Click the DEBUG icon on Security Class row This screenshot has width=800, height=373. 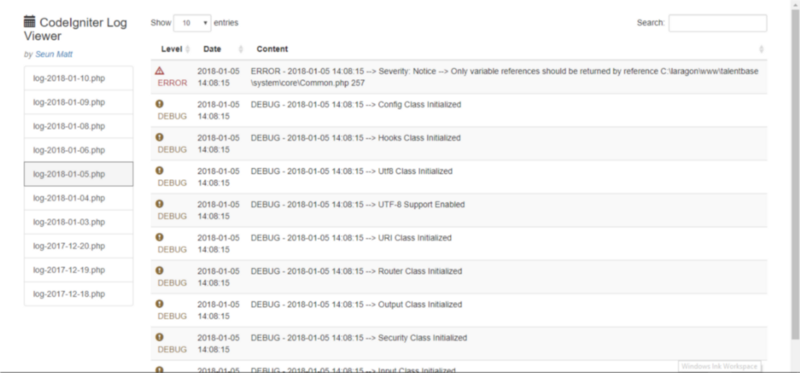159,337
